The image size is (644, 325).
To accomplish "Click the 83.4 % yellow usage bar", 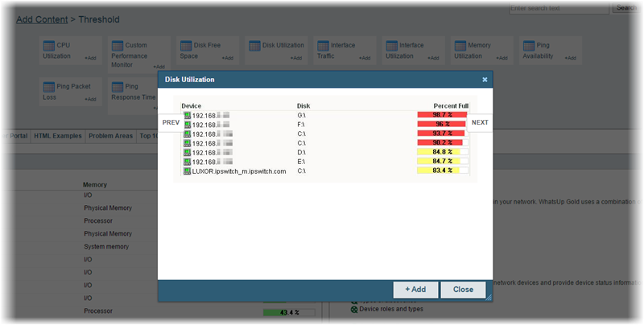I will 442,171.
